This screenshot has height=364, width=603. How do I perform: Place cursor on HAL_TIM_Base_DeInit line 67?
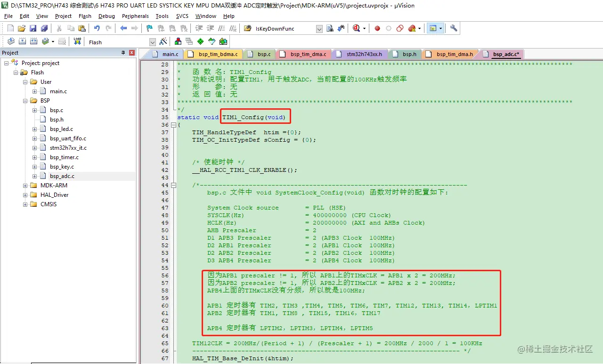243,358
